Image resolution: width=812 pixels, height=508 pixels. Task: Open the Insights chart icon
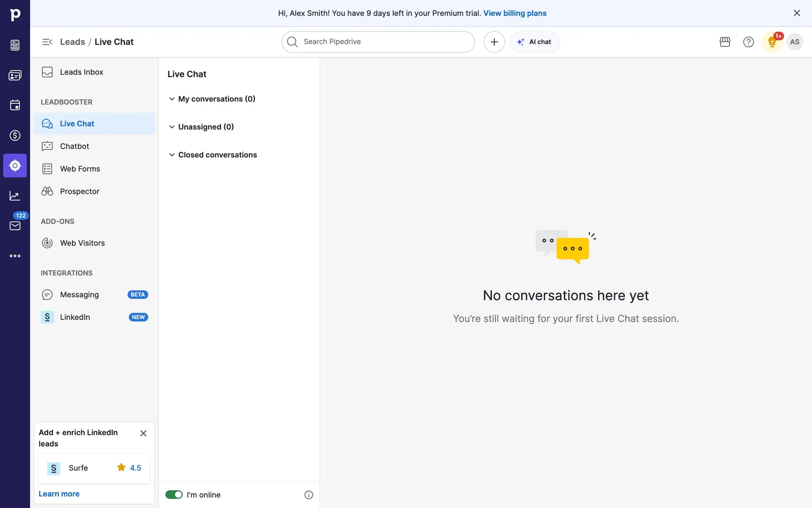15,196
